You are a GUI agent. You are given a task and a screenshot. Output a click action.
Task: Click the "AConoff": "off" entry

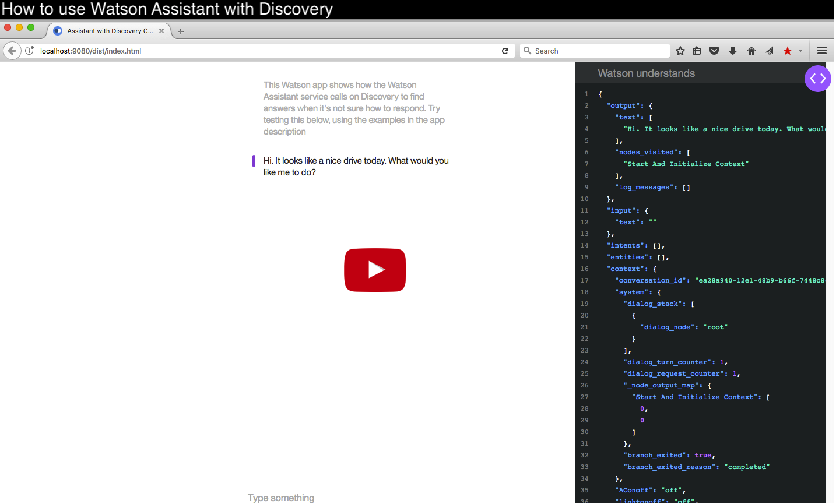tap(650, 490)
